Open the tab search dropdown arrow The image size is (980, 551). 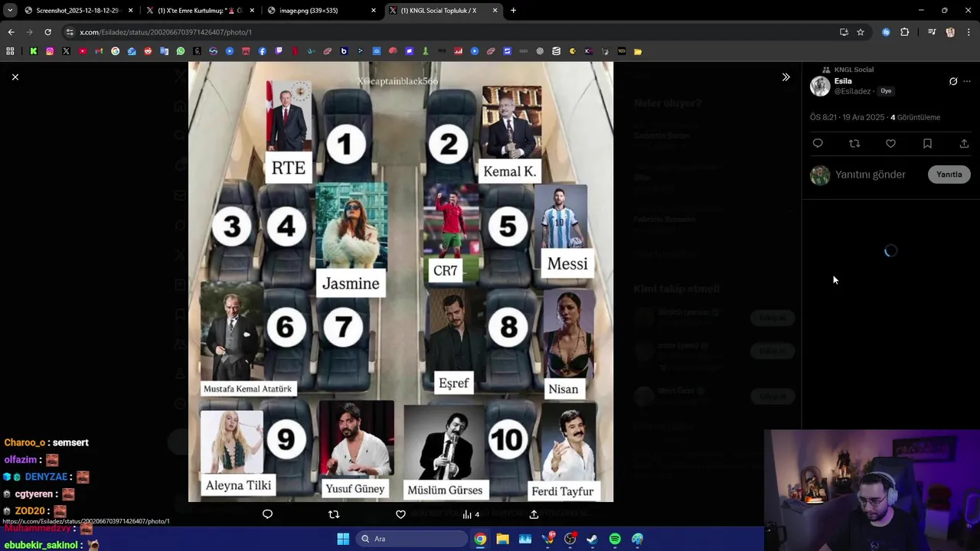coord(9,11)
